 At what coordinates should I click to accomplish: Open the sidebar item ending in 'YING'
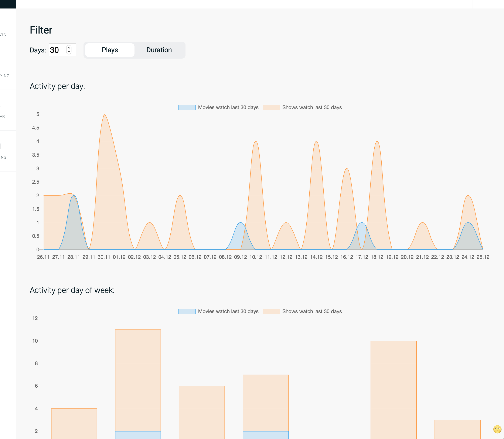(x=4, y=76)
